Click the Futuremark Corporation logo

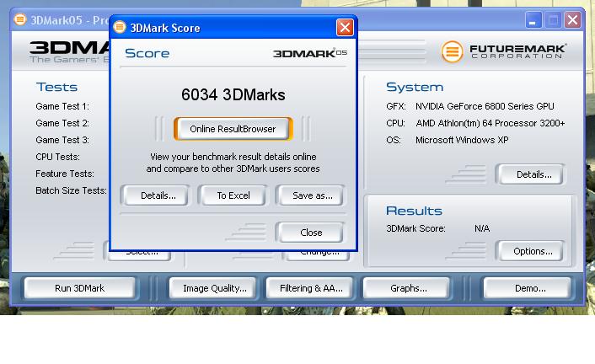click(503, 51)
